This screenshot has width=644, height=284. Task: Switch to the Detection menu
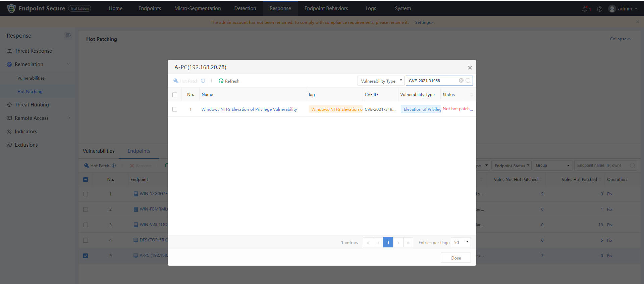[245, 8]
